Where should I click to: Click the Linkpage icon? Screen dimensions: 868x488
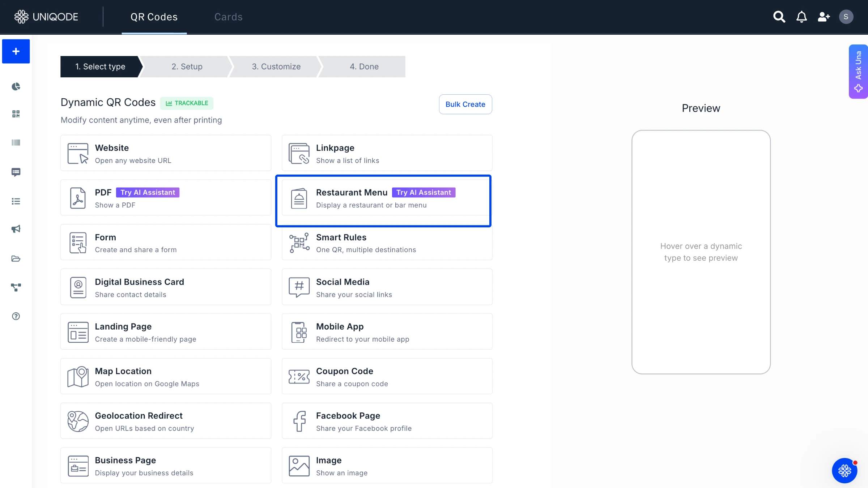pos(299,153)
